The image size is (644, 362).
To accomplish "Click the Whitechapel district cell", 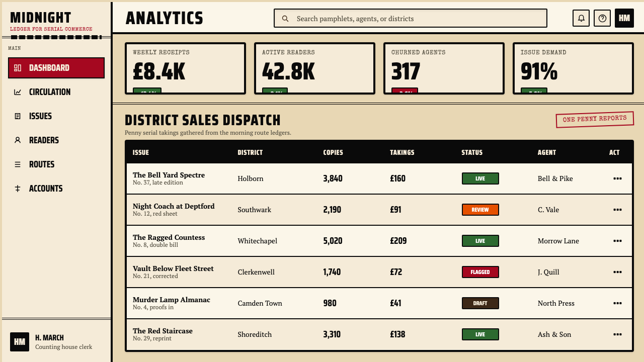I will point(257,241).
